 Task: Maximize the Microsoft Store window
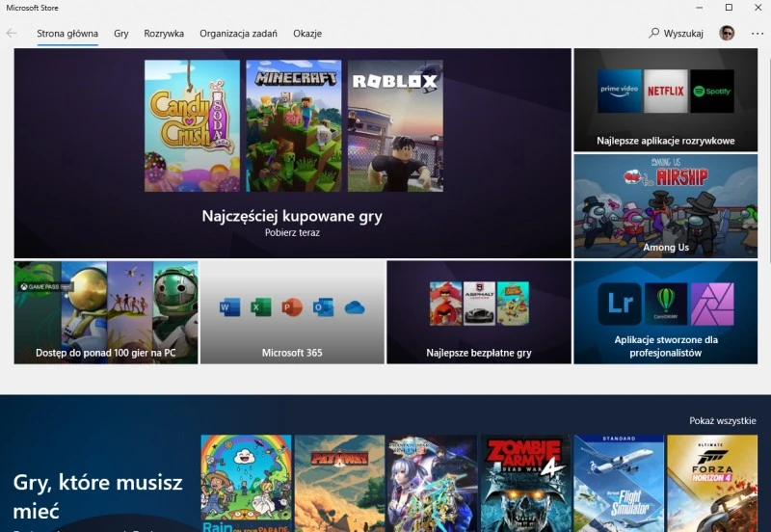pyautogui.click(x=729, y=8)
